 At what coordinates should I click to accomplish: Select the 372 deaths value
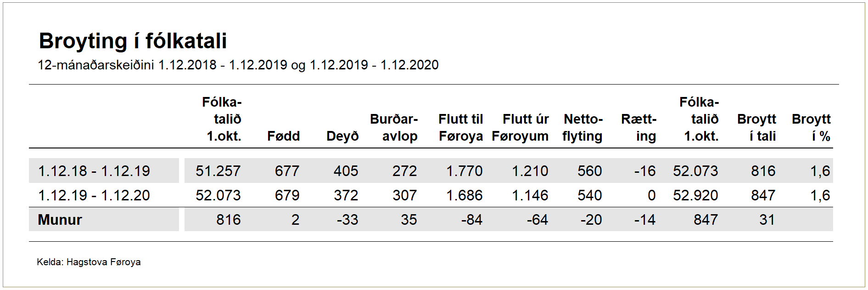tap(346, 195)
